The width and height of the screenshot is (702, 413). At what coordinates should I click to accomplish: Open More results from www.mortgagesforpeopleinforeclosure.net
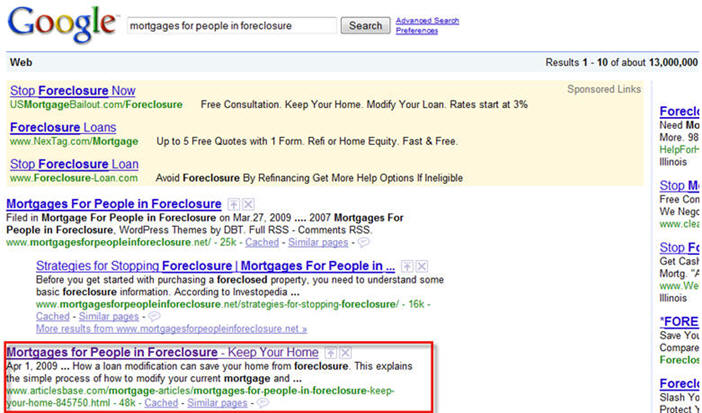171,328
